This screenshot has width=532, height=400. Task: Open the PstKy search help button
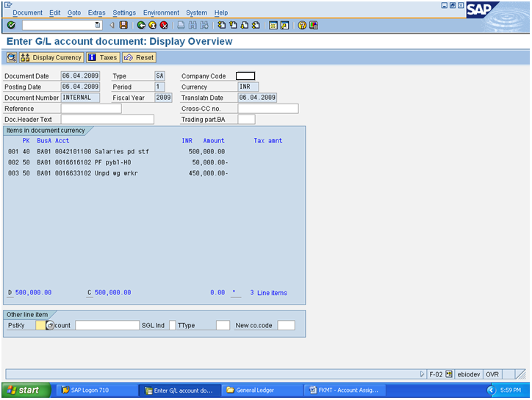[50, 325]
